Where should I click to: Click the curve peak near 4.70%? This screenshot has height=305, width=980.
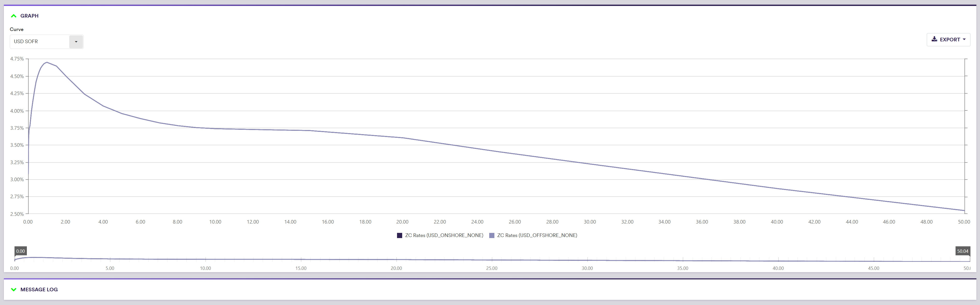[x=47, y=62]
